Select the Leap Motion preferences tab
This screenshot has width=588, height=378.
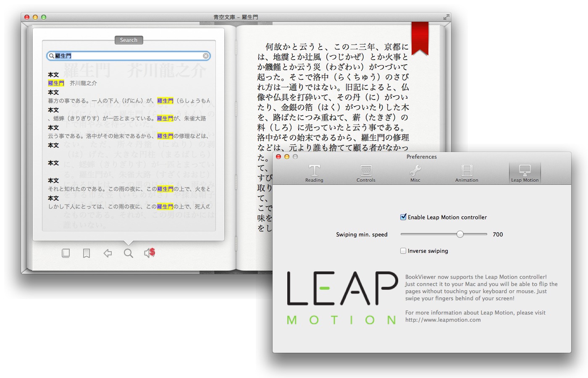coord(525,173)
